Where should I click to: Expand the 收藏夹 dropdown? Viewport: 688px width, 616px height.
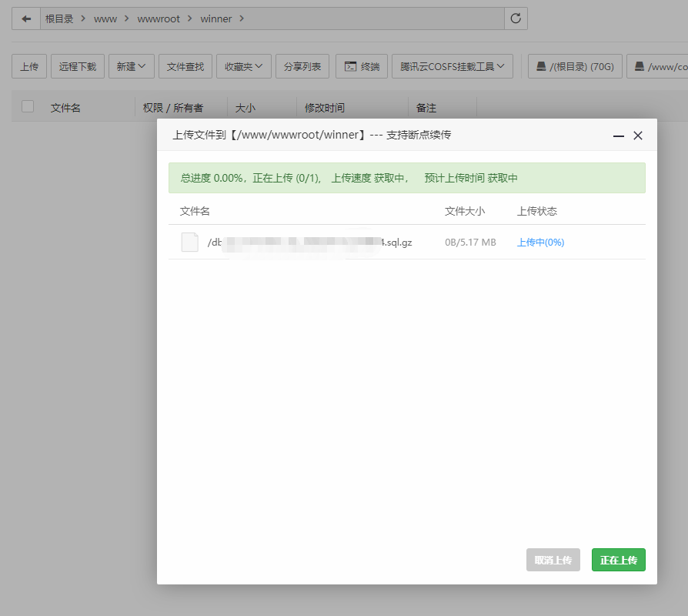coord(243,67)
